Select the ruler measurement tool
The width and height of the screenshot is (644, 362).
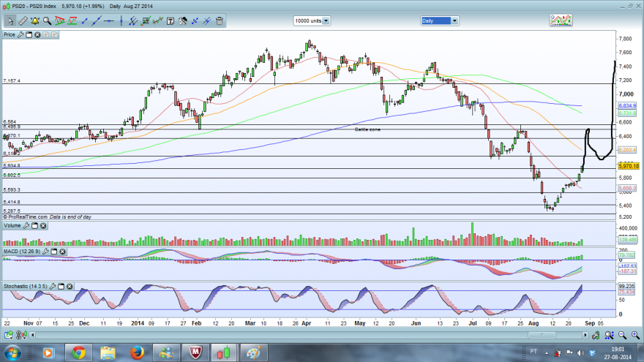coord(23,21)
